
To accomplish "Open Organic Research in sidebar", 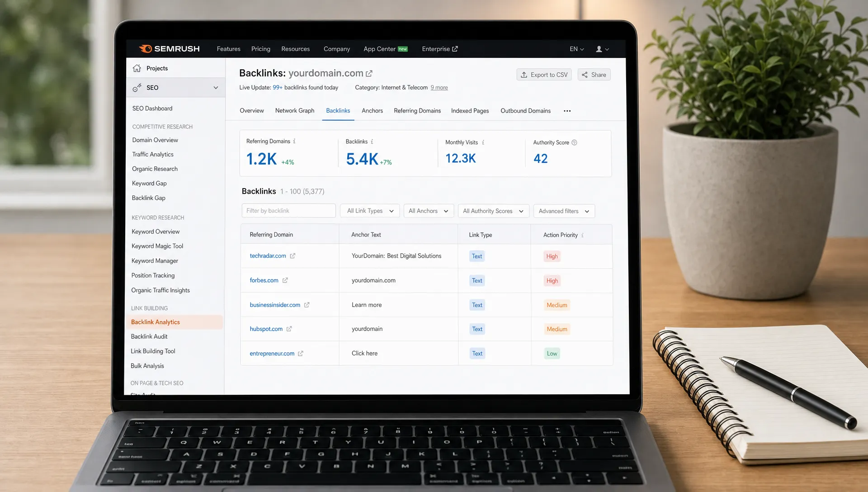I will [155, 169].
